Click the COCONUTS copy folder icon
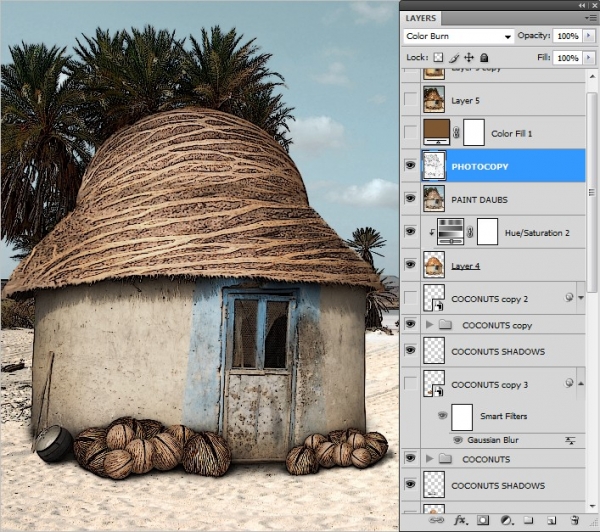The height and width of the screenshot is (532, 600). pyautogui.click(x=445, y=325)
